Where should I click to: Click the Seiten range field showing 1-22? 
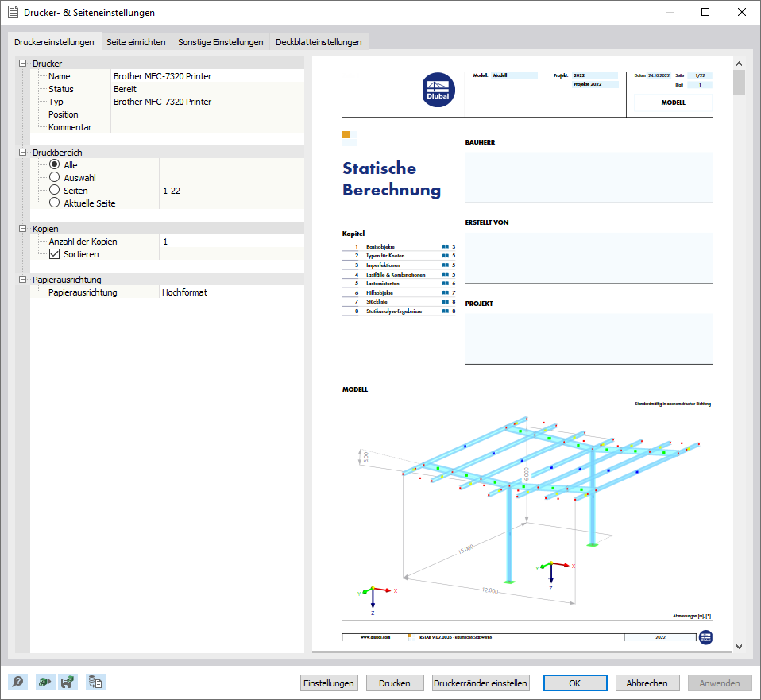pos(231,191)
